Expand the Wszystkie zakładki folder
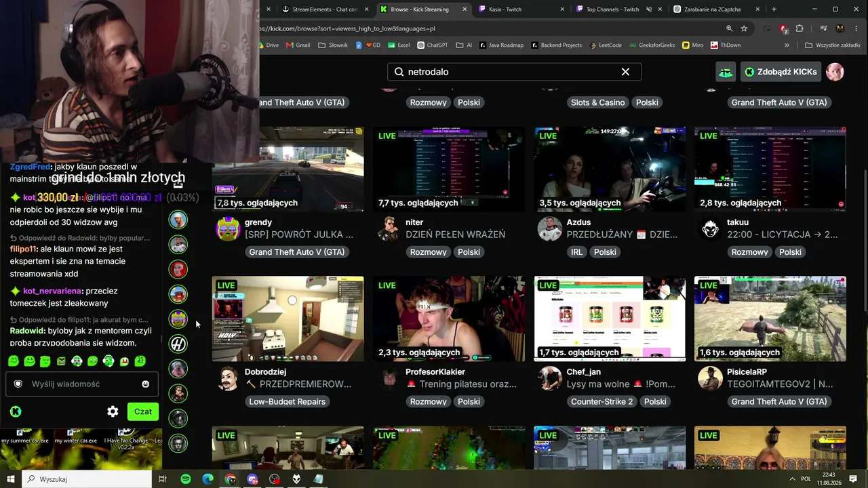Screen dimensions: 868x488 (833, 45)
